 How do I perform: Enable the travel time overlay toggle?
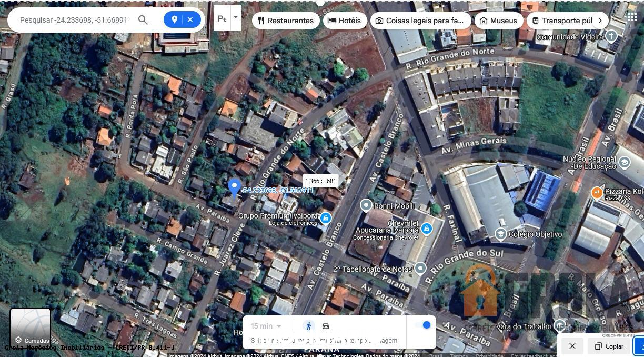[426, 325]
